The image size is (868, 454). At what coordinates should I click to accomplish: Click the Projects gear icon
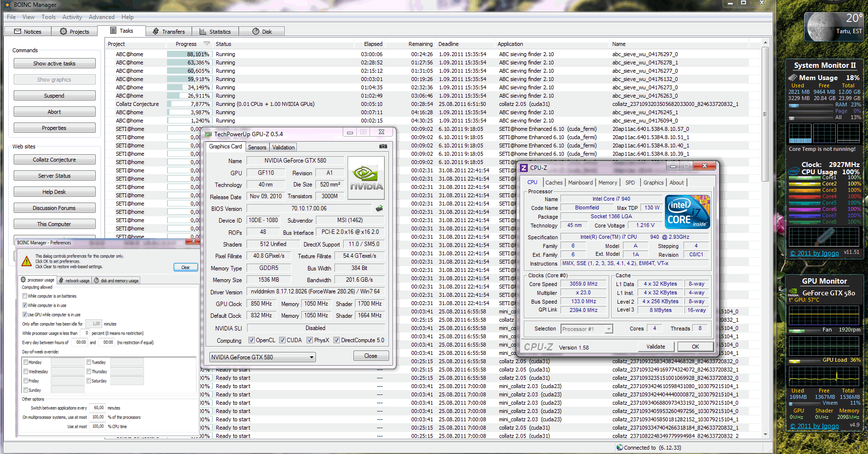pos(63,31)
